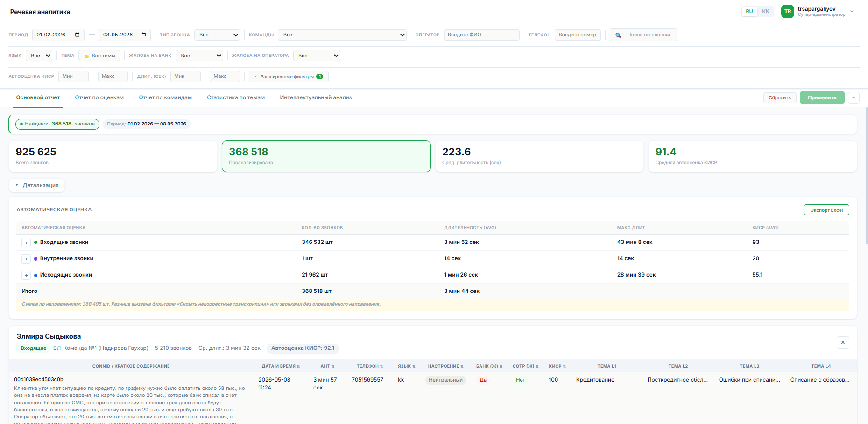Open the 'Команды' dropdown

[343, 35]
